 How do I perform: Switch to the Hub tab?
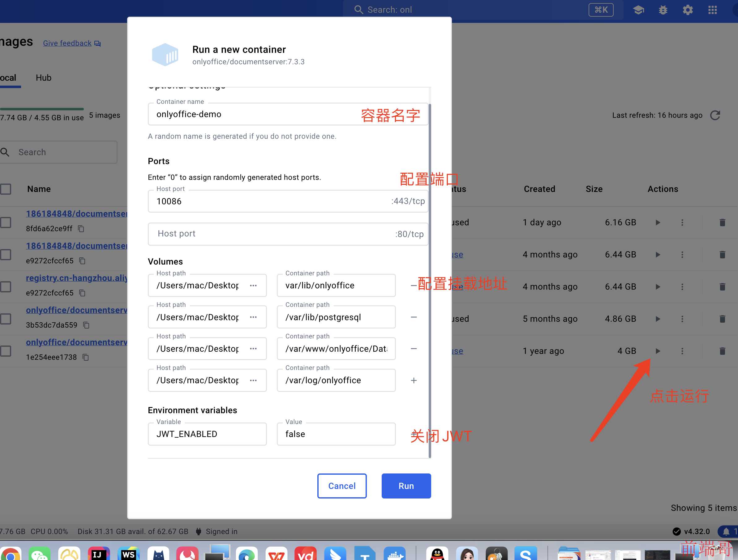click(x=44, y=78)
